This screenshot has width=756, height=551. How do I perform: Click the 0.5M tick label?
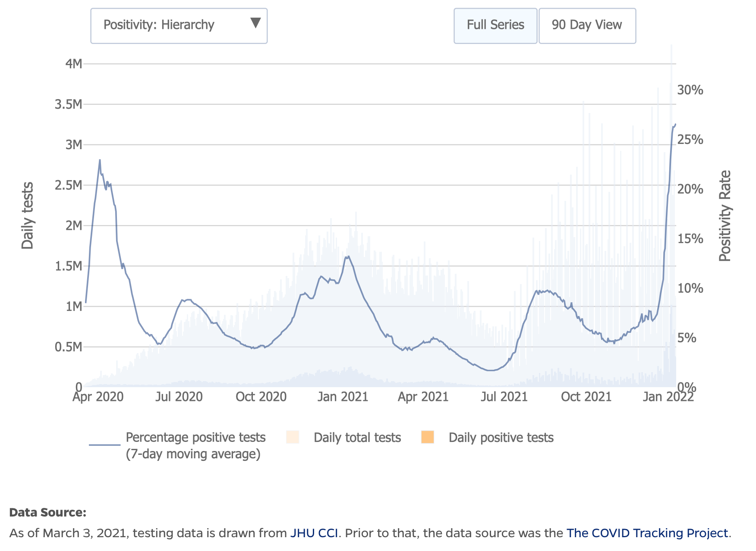click(68, 347)
